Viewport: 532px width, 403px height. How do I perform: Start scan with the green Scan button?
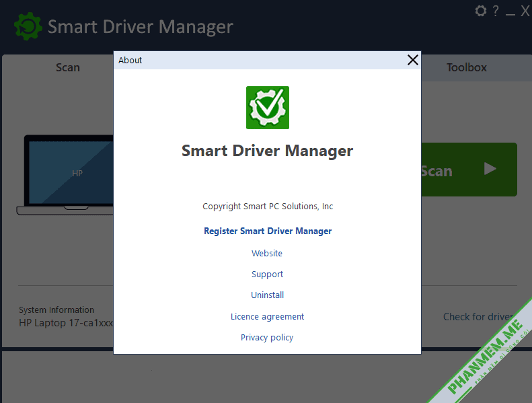coord(469,170)
